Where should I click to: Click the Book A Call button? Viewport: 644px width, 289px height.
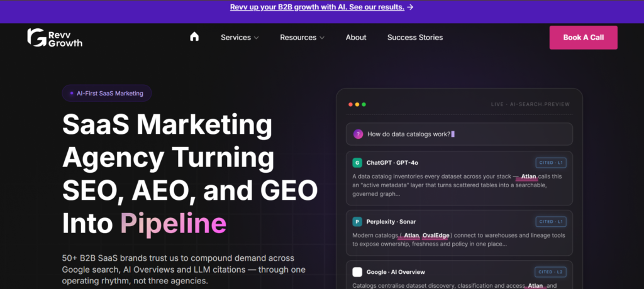click(x=583, y=37)
